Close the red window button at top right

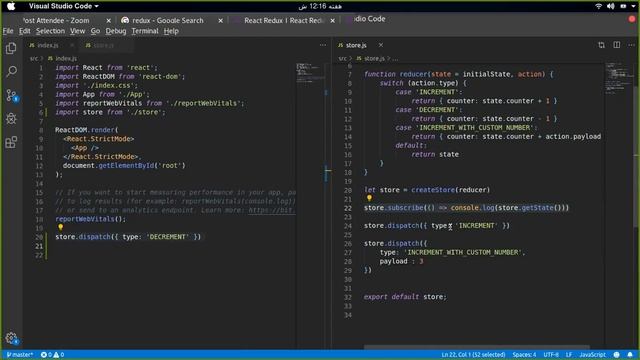[632, 19]
